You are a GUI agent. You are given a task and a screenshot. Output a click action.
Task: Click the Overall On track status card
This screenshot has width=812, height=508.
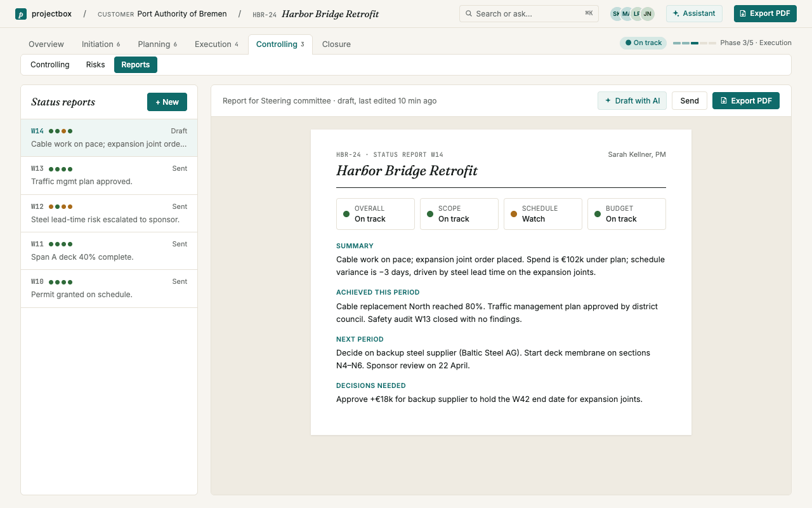pos(376,214)
